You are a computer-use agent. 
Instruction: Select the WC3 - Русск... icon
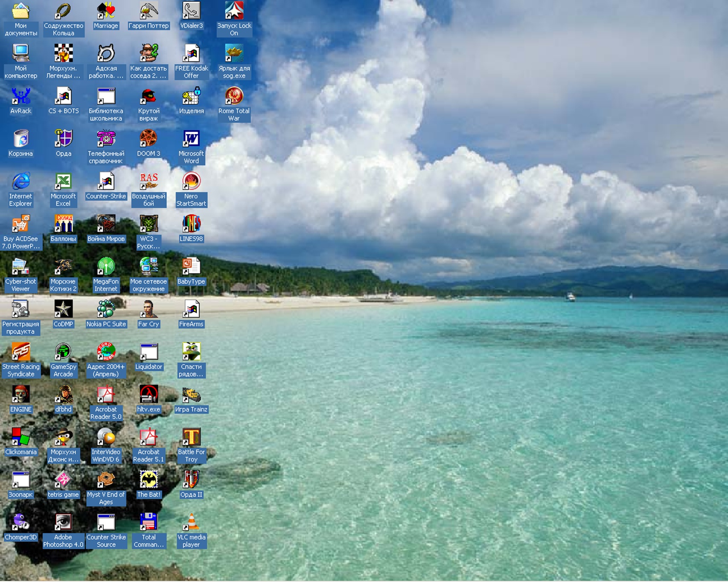coord(149,224)
